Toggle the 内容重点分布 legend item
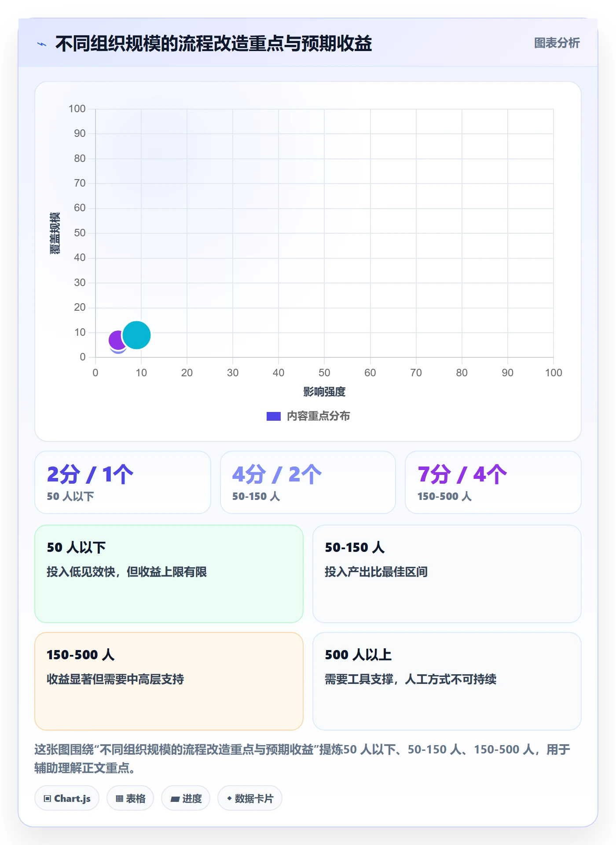 coord(308,416)
